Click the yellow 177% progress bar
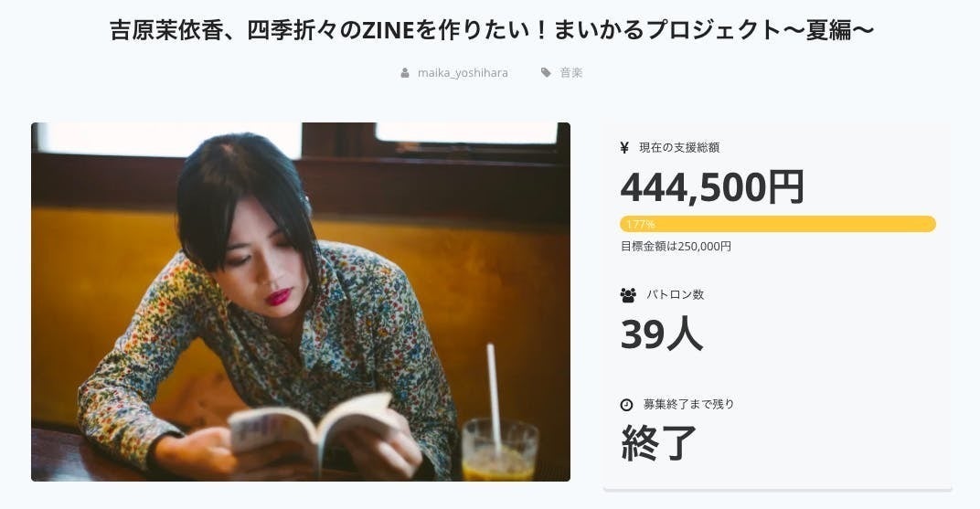This screenshot has width=980, height=509. click(x=777, y=224)
